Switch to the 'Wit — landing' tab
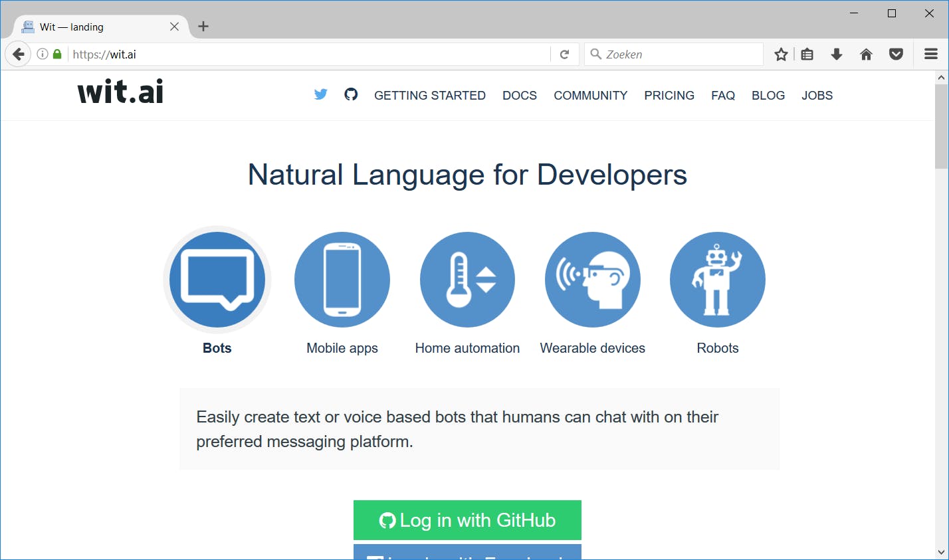949x560 pixels. [x=100, y=27]
